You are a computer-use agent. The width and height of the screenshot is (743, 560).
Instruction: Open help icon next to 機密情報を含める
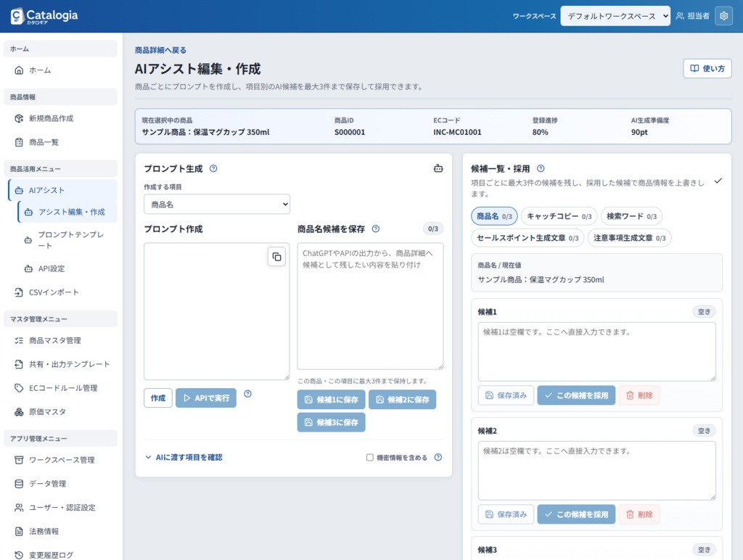(438, 457)
